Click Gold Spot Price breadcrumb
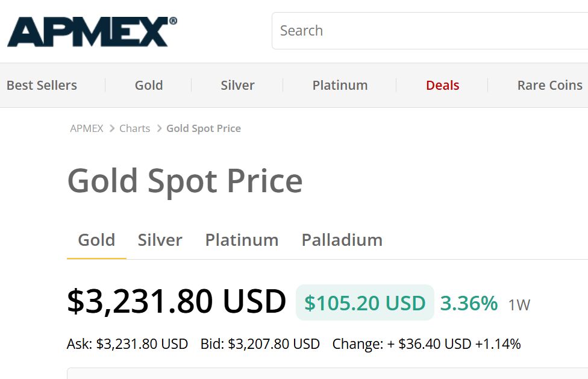The width and height of the screenshot is (588, 379). 204,128
